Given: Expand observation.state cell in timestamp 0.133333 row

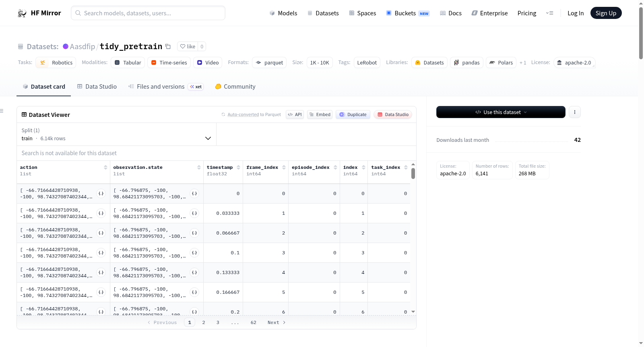Looking at the screenshot, I should tap(194, 272).
